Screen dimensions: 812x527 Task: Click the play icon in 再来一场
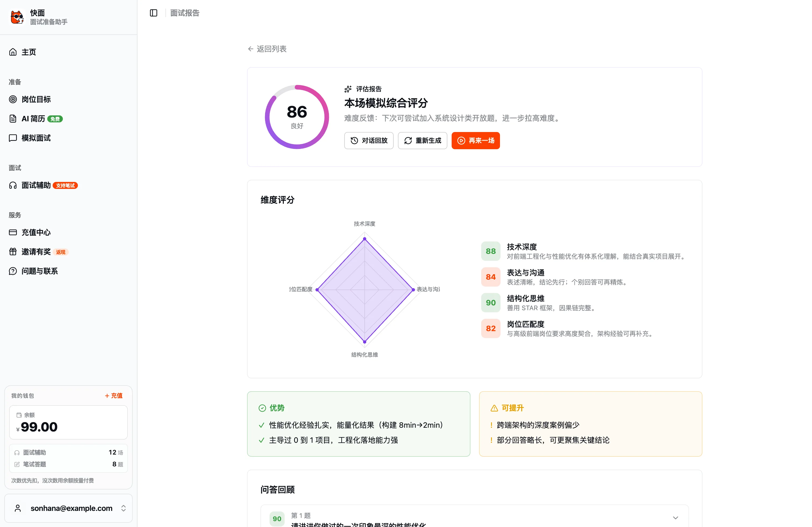point(461,140)
